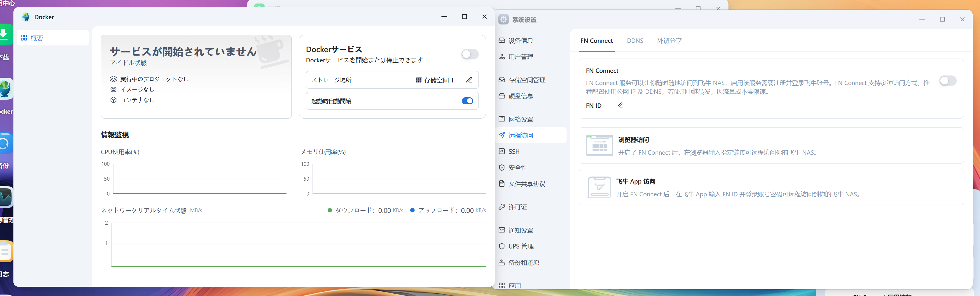Disable 起動時自動開始 auto-start toggle
This screenshot has width=980, height=296.
(x=467, y=101)
